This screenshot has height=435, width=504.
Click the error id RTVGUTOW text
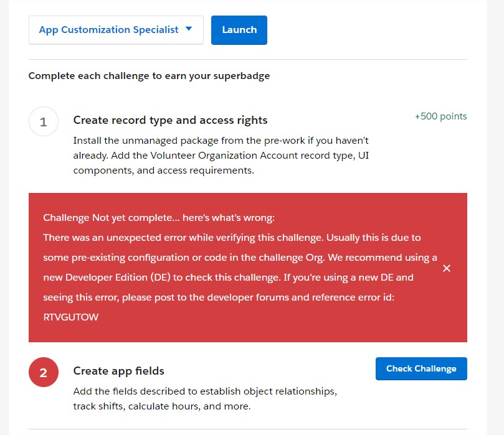tap(71, 317)
